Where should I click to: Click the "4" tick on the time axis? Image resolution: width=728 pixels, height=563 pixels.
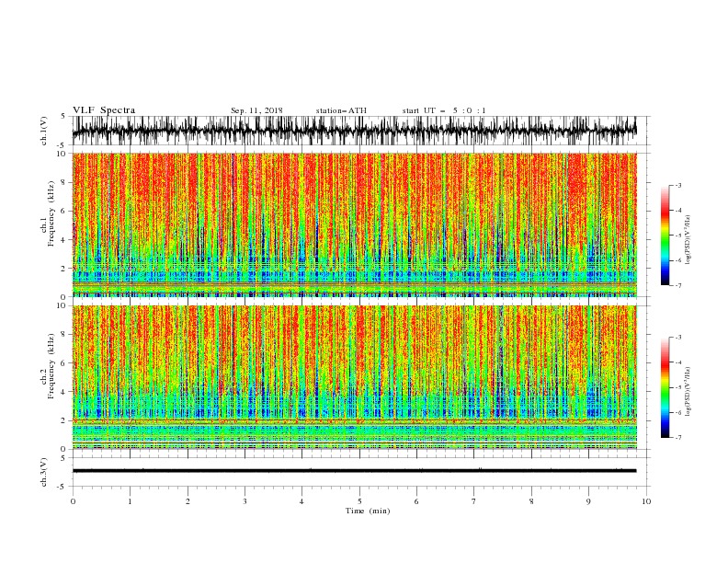[x=301, y=501]
